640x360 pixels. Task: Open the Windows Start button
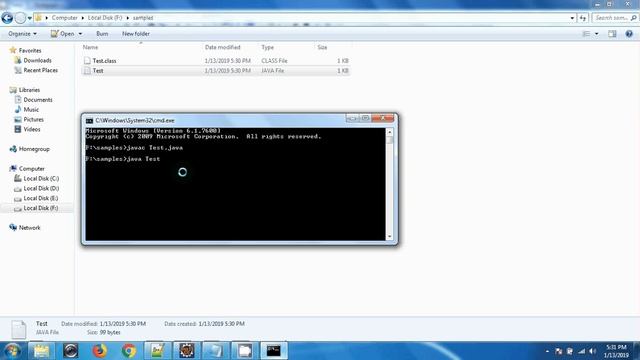[x=12, y=351]
